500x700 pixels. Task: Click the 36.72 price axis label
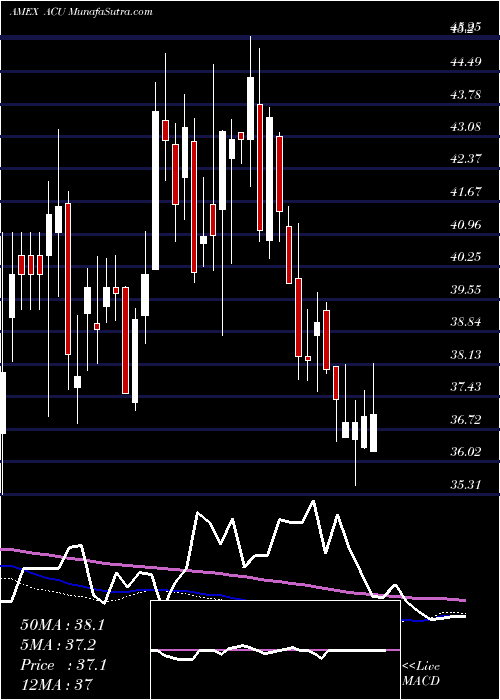tap(466, 419)
